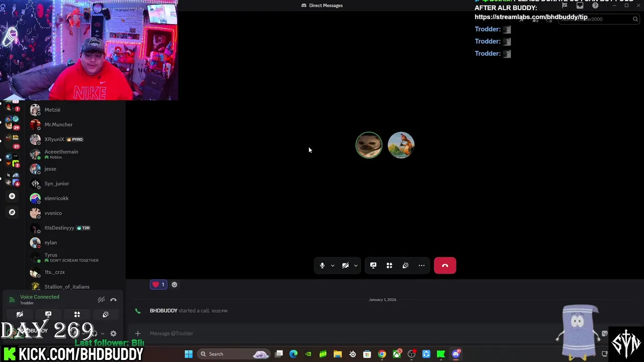The width and height of the screenshot is (644, 362).
Task: Toggle camera button in Voice Connected panel
Action: [x=20, y=314]
